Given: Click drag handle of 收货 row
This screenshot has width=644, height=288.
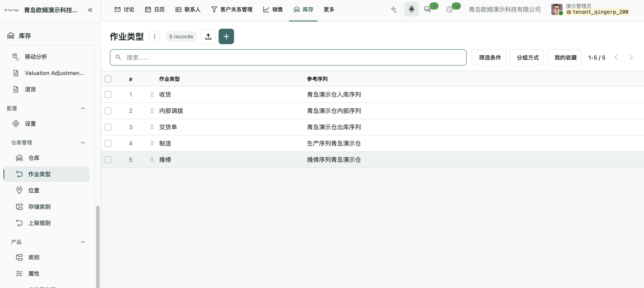Looking at the screenshot, I should [x=152, y=94].
